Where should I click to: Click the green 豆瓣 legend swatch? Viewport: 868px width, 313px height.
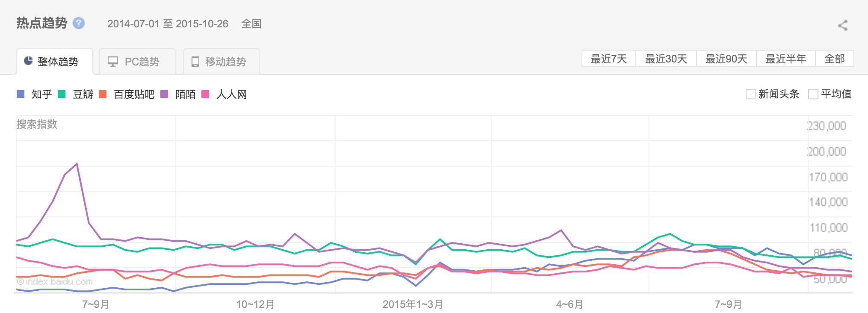point(62,94)
